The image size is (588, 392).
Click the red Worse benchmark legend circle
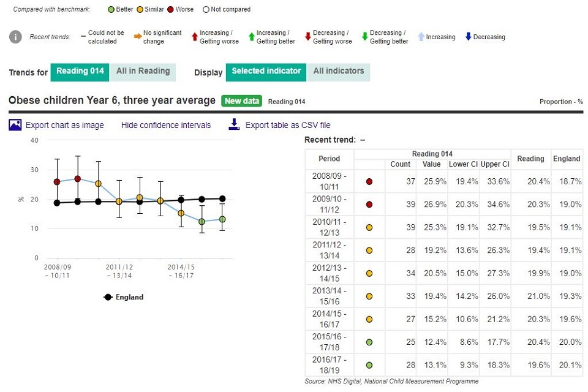click(171, 9)
